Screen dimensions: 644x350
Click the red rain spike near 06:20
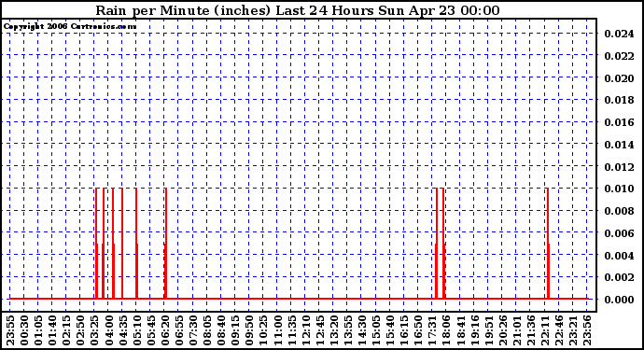[165, 244]
